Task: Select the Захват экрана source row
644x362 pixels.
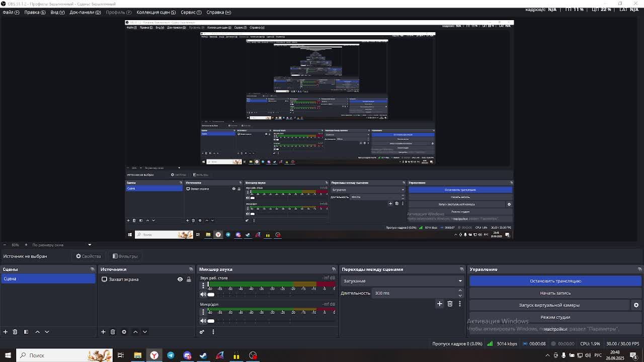Action: (147, 280)
